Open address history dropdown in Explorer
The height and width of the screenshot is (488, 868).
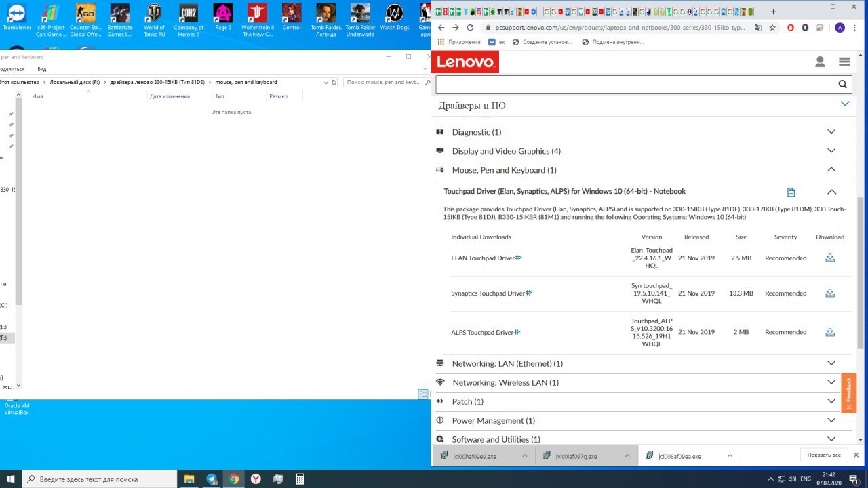pyautogui.click(x=326, y=82)
